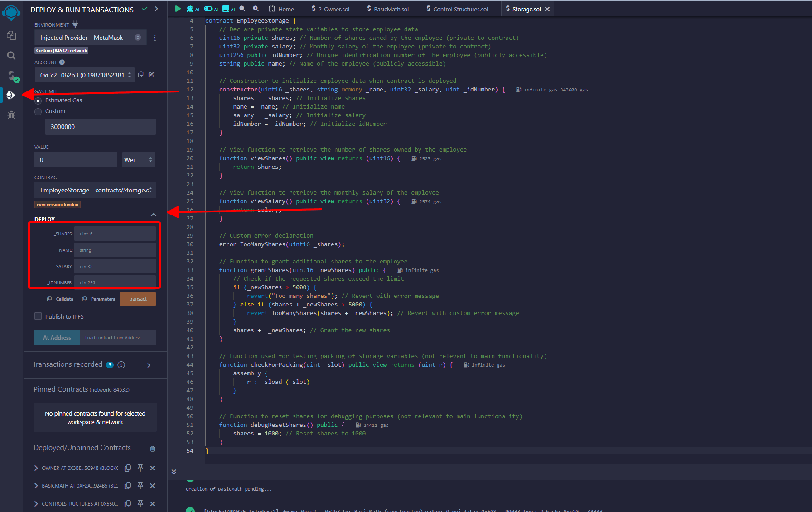The width and height of the screenshot is (812, 512).
Task: Pin the BASICMATH contract
Action: pyautogui.click(x=140, y=486)
